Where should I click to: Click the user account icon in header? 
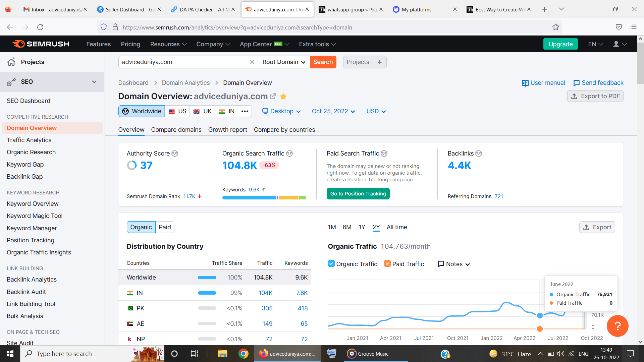(x=616, y=44)
